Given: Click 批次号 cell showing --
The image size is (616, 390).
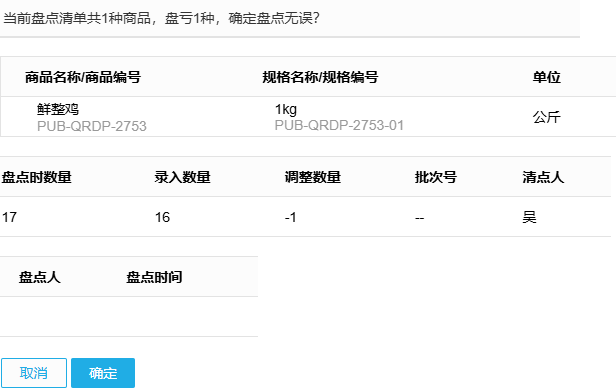Looking at the screenshot, I should [420, 218].
